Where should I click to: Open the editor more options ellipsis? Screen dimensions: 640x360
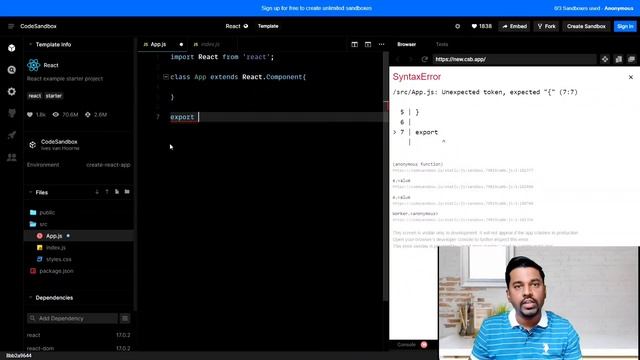381,44
